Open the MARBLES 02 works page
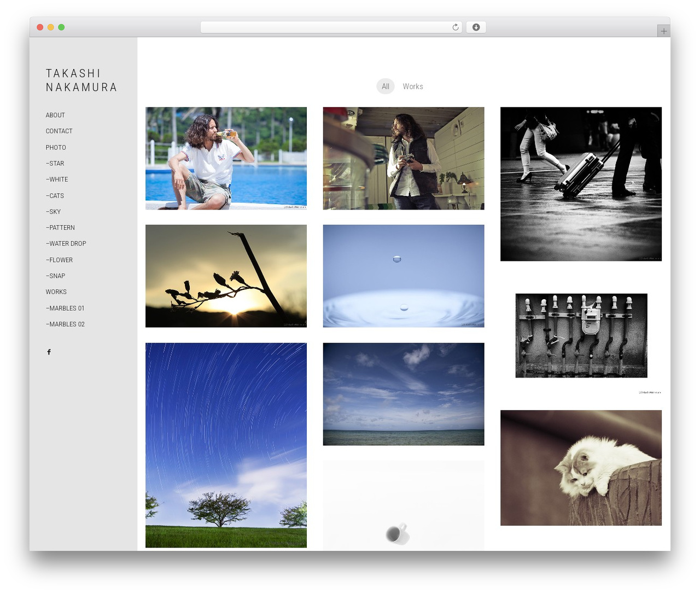The image size is (700, 593). click(x=65, y=324)
